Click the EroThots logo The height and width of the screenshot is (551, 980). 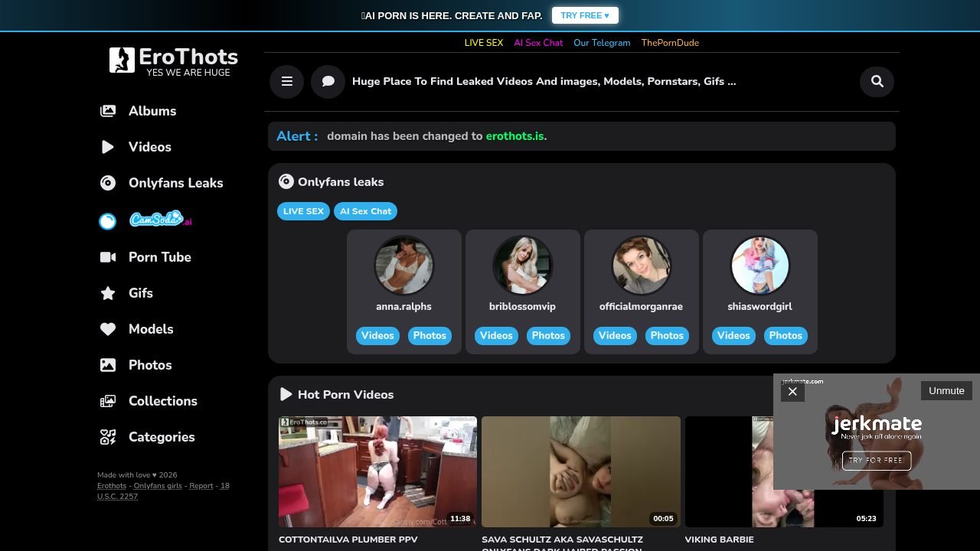pyautogui.click(x=174, y=61)
